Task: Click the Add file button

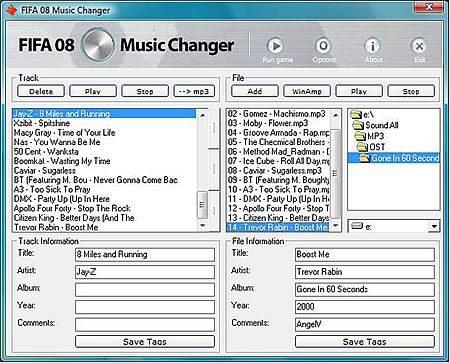Action: point(255,91)
